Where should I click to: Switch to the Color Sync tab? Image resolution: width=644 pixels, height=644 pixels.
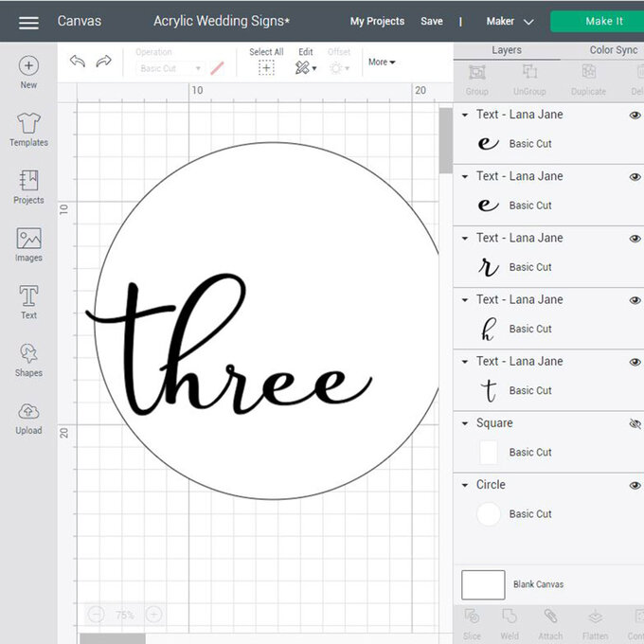(x=613, y=50)
